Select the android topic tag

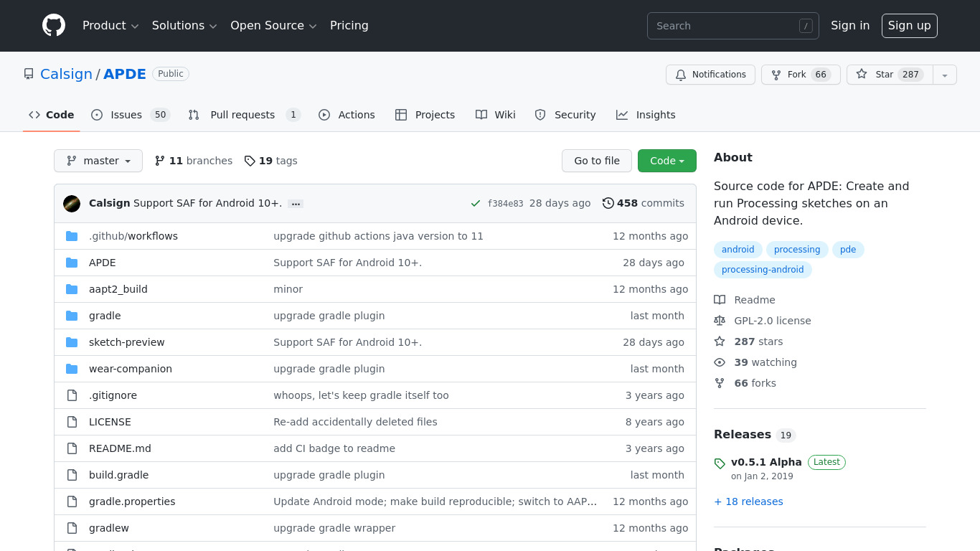pos(738,250)
